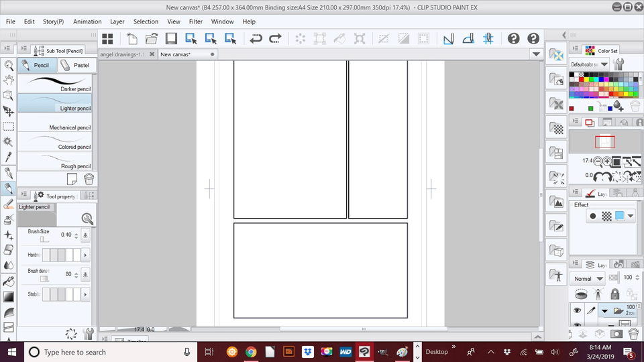The width and height of the screenshot is (644, 362).
Task: Collapse the layer folder arrow
Action: coord(604,311)
